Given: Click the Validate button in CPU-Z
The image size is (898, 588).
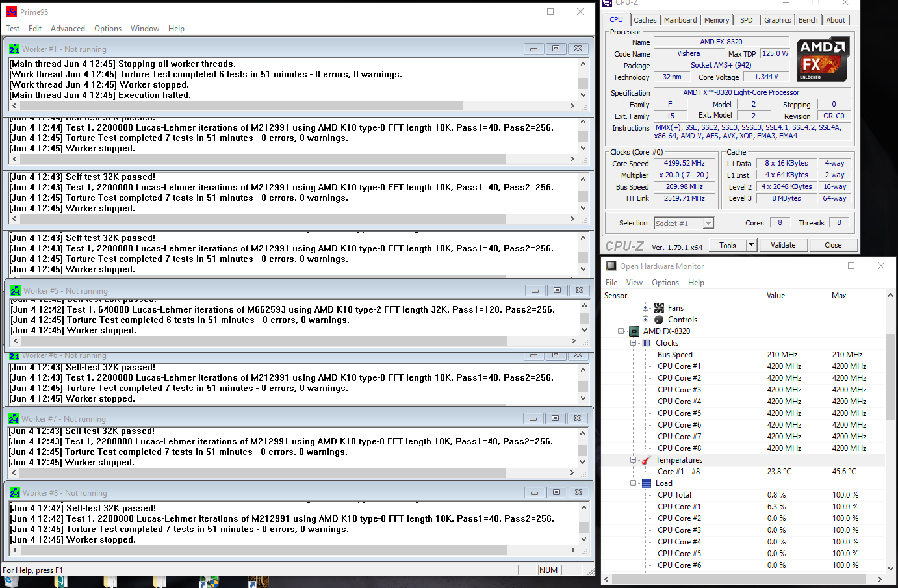Looking at the screenshot, I should pos(783,245).
